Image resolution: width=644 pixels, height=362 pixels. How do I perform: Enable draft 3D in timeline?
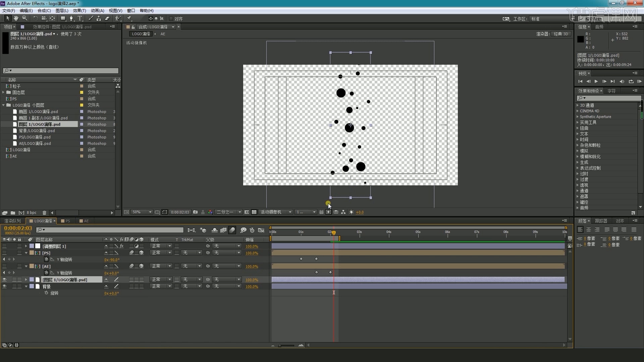pos(203,230)
